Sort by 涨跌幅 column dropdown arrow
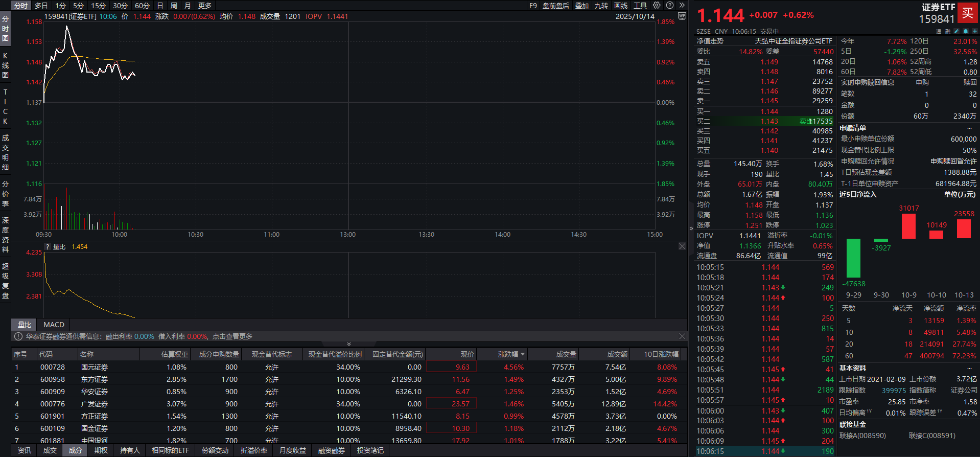The image size is (980, 457). (522, 354)
